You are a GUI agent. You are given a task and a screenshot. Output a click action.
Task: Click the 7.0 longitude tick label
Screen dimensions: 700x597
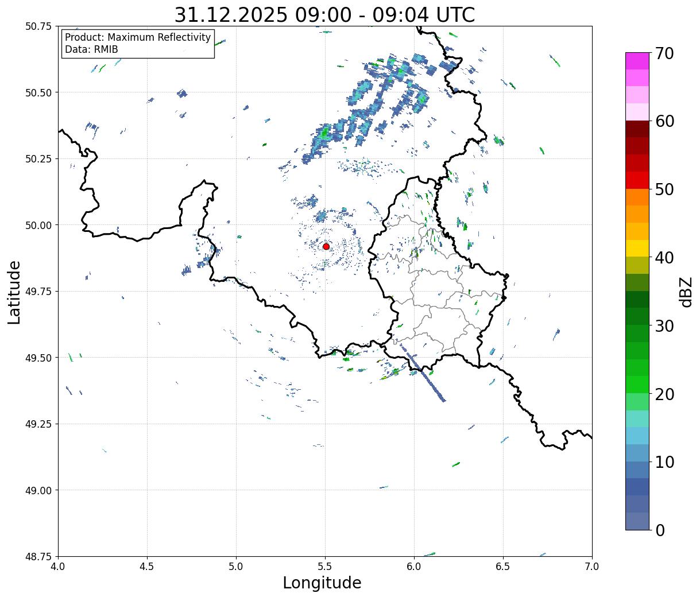tap(592, 567)
